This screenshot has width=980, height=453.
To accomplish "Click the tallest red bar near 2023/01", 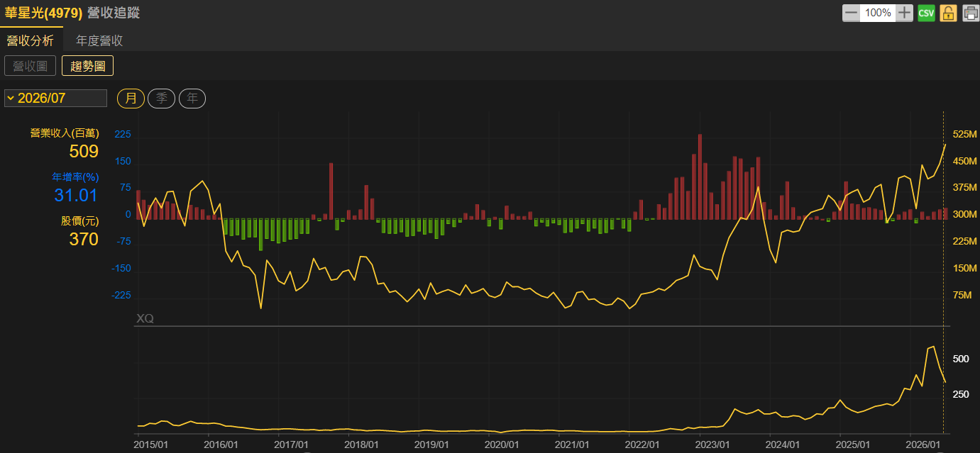I will 700,177.
